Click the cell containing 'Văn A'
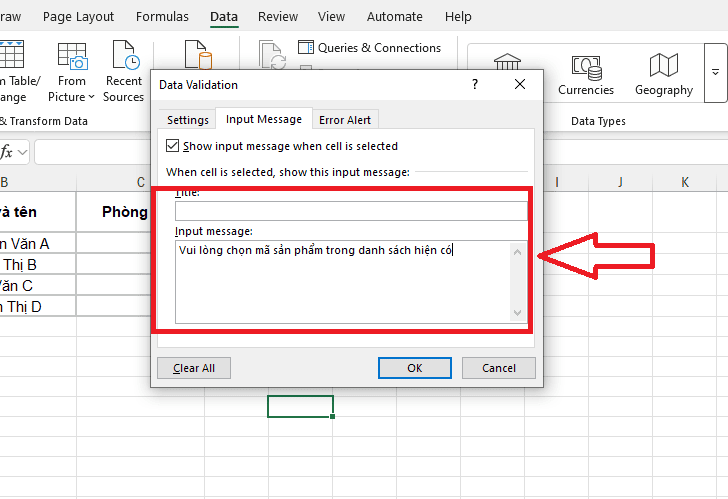Screen dimensions: 728x499 click(37, 243)
